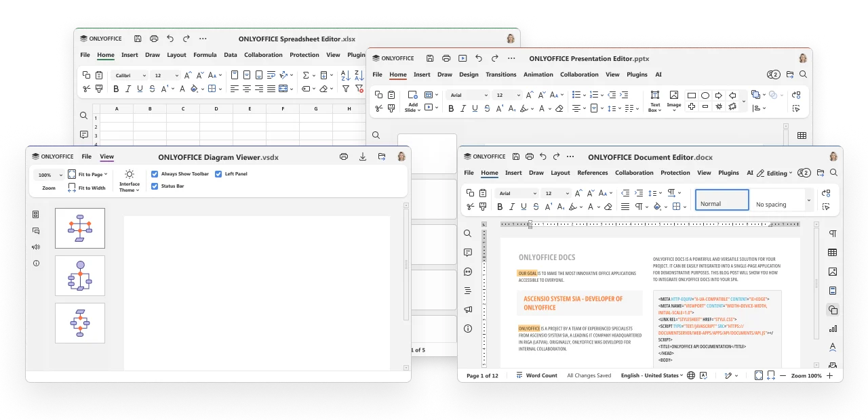The height and width of the screenshot is (420, 868).
Task: Start slideshow icon in Presentation Editor title bar
Action: pyautogui.click(x=462, y=58)
